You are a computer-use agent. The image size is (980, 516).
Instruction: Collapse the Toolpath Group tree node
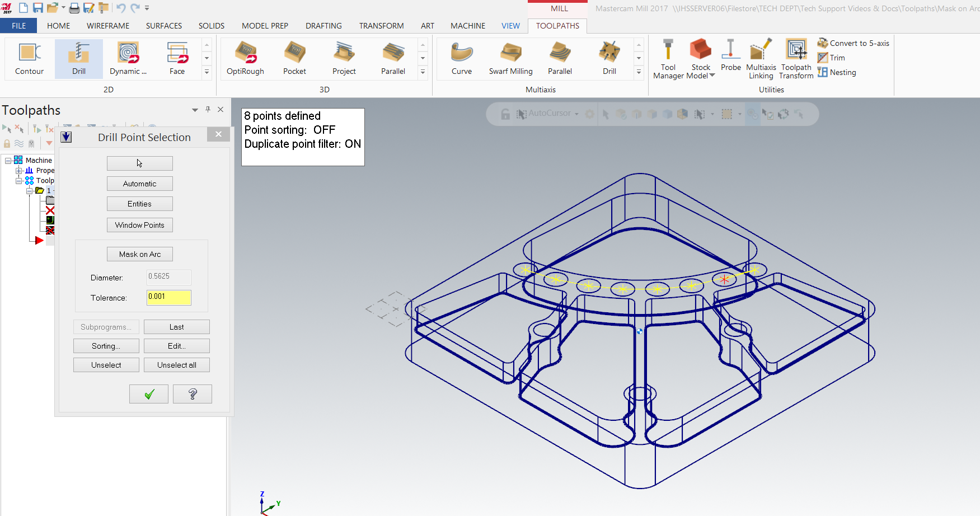click(x=18, y=181)
